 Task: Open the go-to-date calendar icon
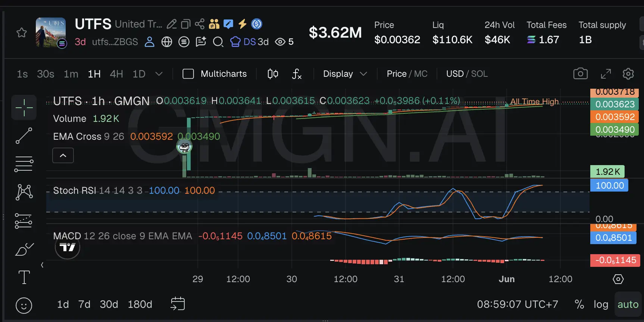(178, 304)
